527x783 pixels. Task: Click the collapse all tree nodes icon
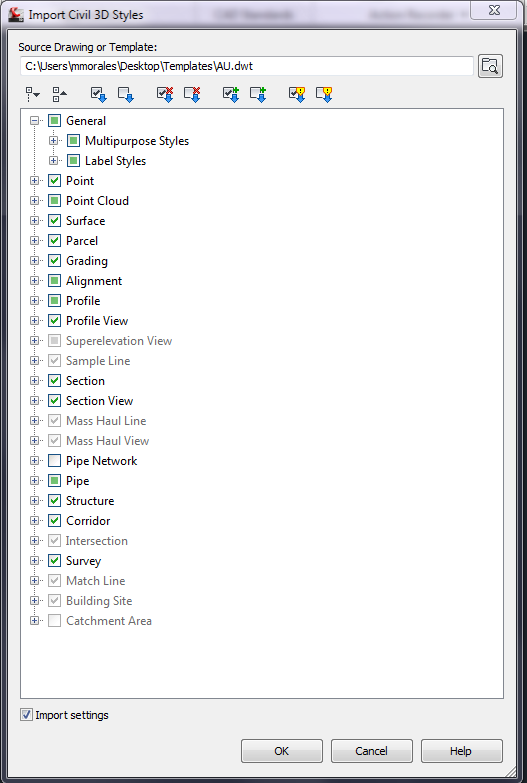[x=59, y=93]
